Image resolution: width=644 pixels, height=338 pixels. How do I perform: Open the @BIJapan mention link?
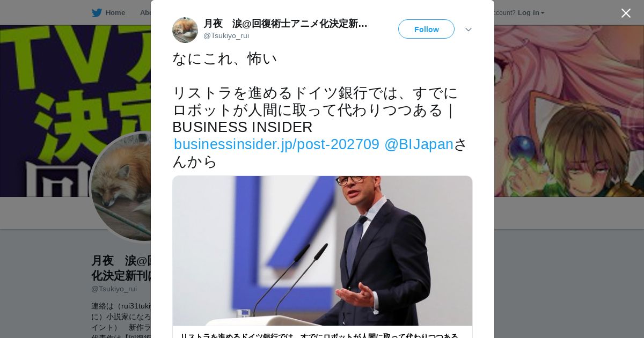(x=419, y=144)
